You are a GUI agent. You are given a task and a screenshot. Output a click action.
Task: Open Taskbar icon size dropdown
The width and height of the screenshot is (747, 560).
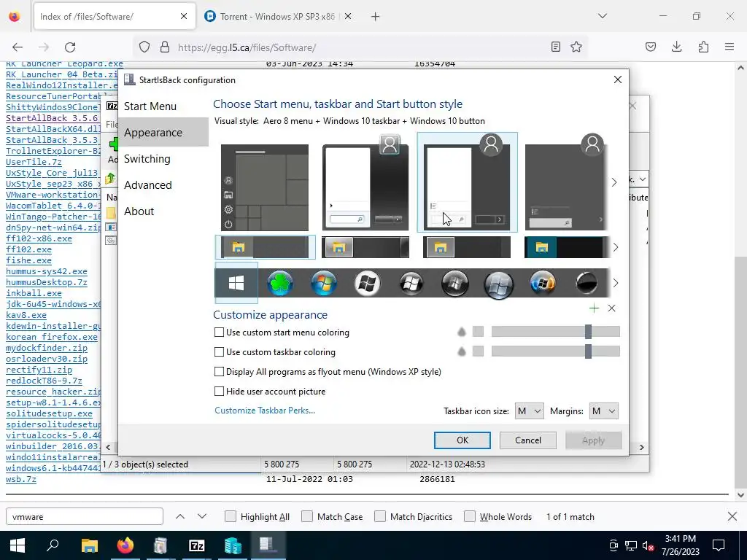pos(530,411)
